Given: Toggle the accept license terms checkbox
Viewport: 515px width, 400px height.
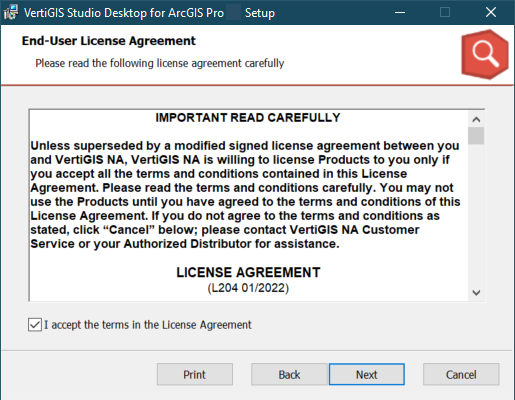Looking at the screenshot, I should pos(35,325).
